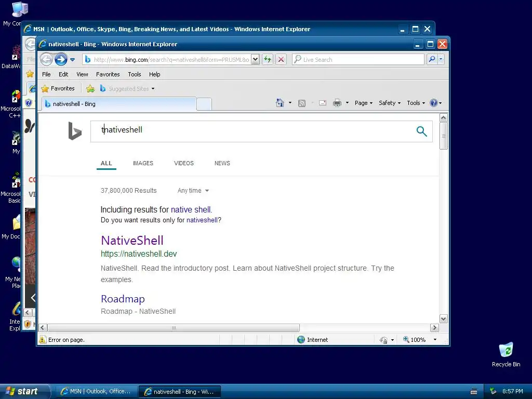Open the Roadmap result link

123,299
